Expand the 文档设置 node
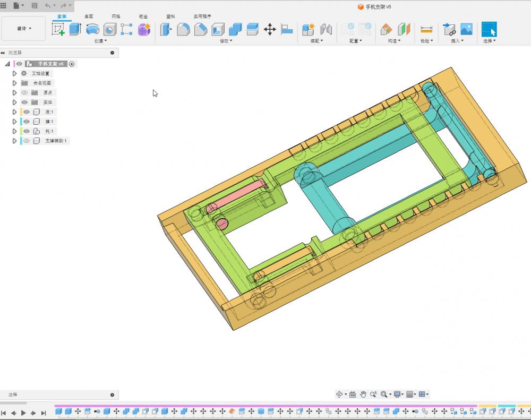The image size is (531, 420). pos(14,73)
